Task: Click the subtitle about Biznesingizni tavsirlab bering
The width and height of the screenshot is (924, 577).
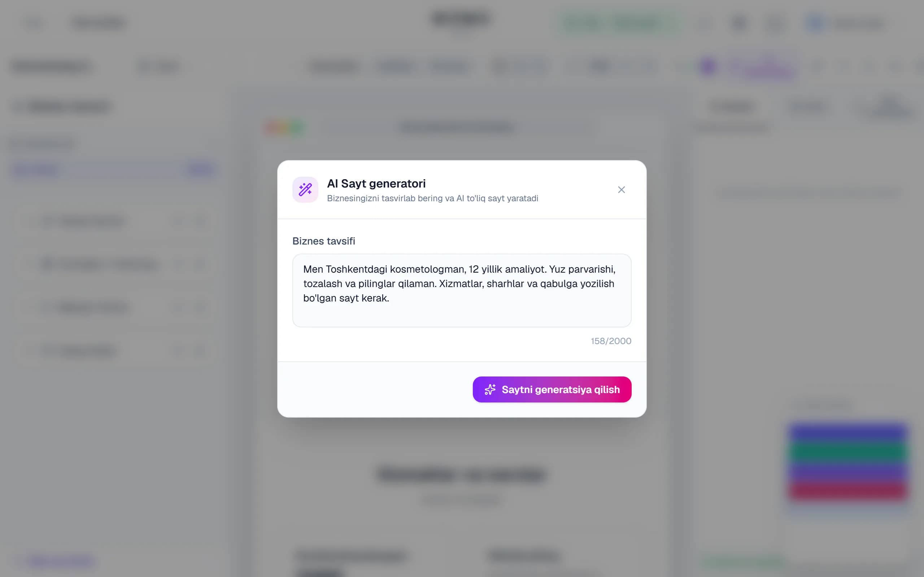Action: 432,198
